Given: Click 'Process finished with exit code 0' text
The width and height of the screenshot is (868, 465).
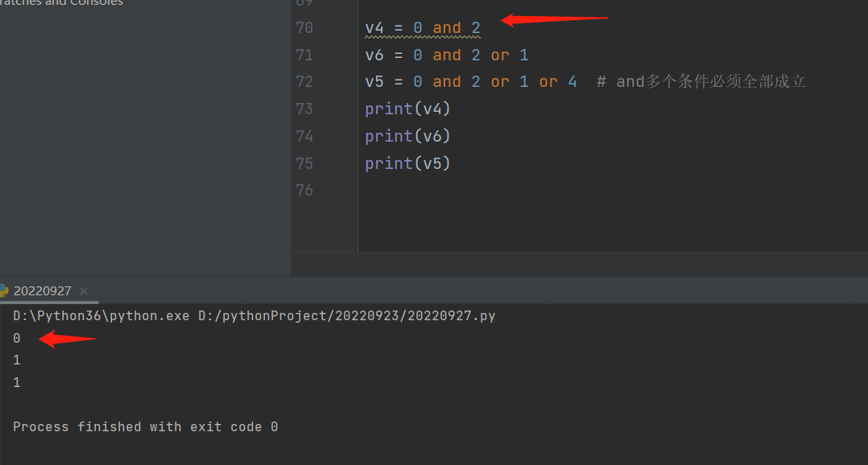Looking at the screenshot, I should pos(145,427).
